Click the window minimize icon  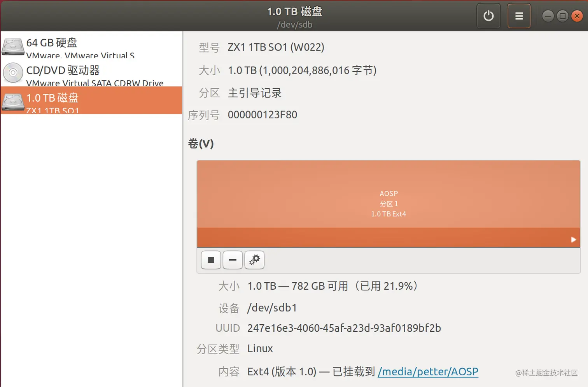(548, 16)
